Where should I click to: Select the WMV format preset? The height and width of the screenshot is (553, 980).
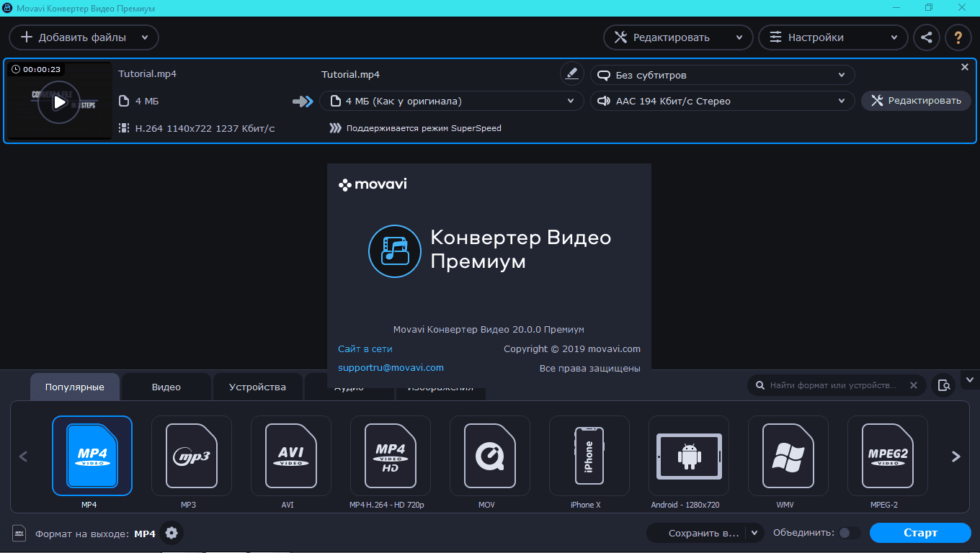pyautogui.click(x=788, y=456)
